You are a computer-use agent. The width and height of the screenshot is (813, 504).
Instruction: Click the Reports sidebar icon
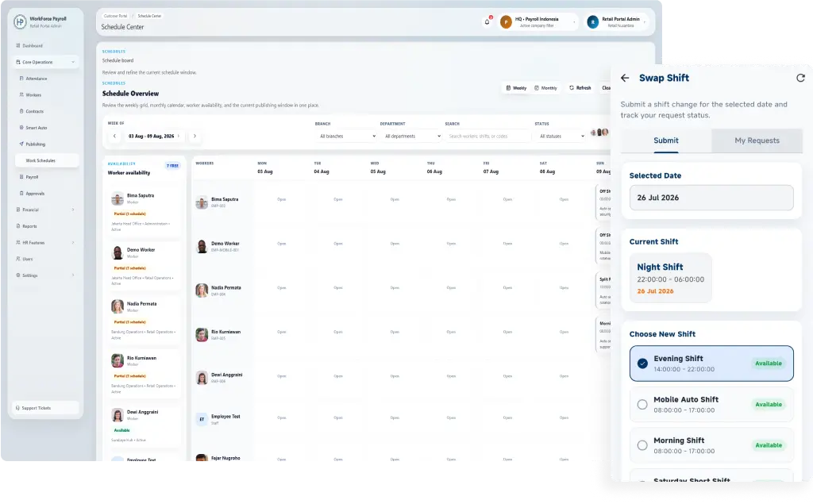tap(18, 226)
